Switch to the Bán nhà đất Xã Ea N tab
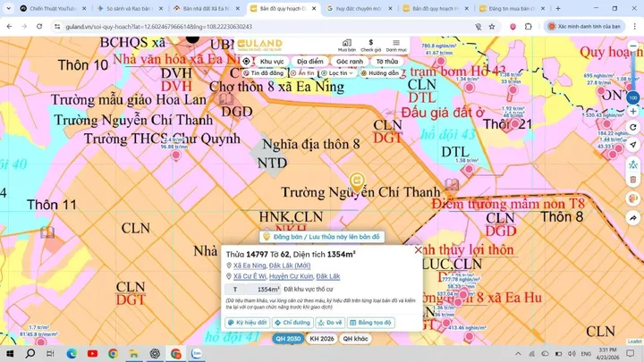This screenshot has height=362, width=644. (x=207, y=8)
